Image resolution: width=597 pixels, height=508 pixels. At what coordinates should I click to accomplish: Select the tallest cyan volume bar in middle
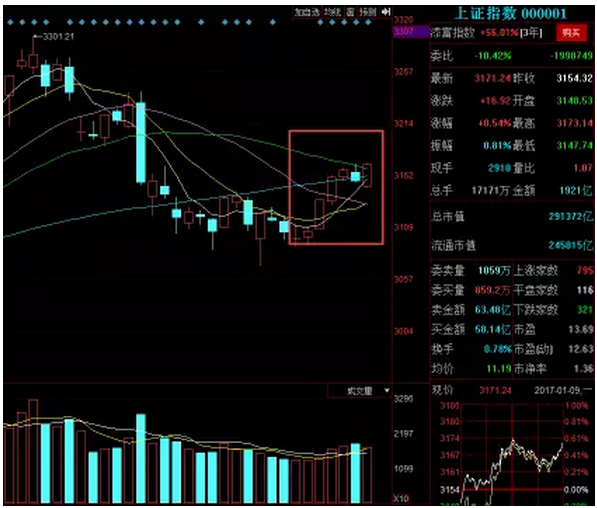[141, 458]
